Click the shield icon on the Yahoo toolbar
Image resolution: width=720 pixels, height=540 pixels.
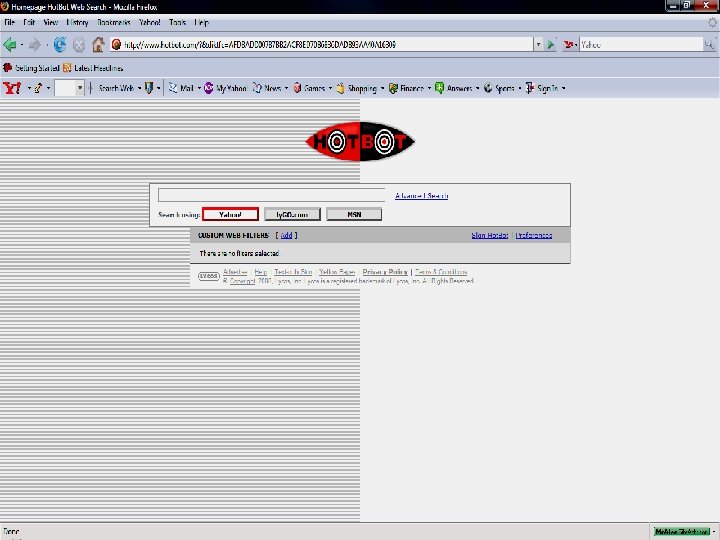[149, 88]
